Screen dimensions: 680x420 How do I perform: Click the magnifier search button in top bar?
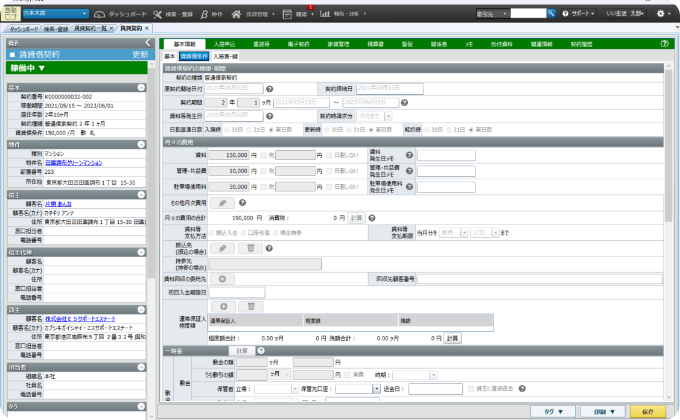point(551,13)
